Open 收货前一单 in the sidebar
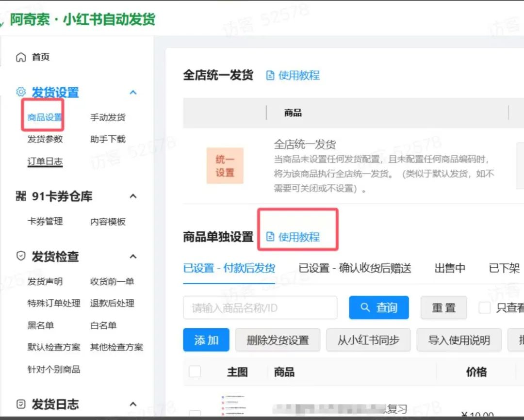Screen dimensions: 524x420 coord(112,282)
